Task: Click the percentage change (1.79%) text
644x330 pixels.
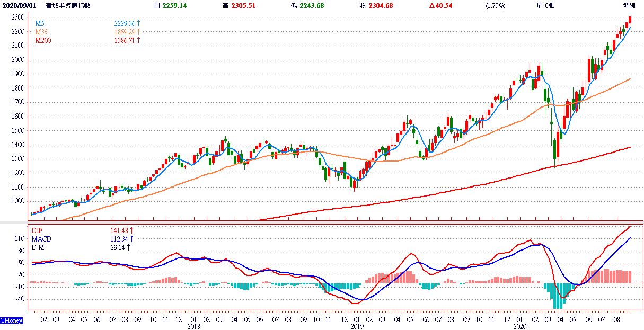Action: click(495, 6)
